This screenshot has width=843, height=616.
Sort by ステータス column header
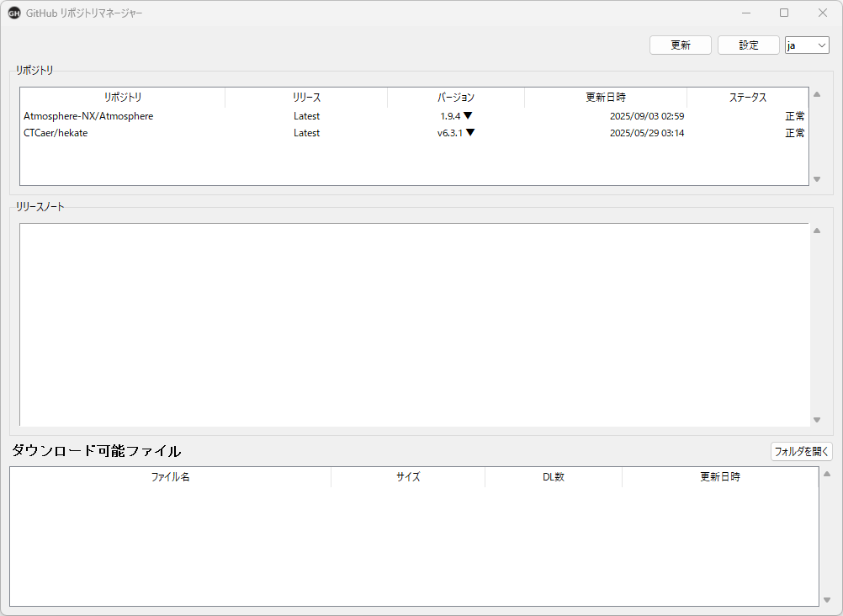[747, 98]
